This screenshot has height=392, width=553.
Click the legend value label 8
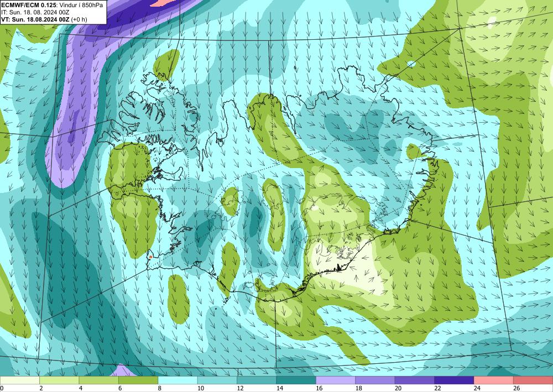pos(159,389)
